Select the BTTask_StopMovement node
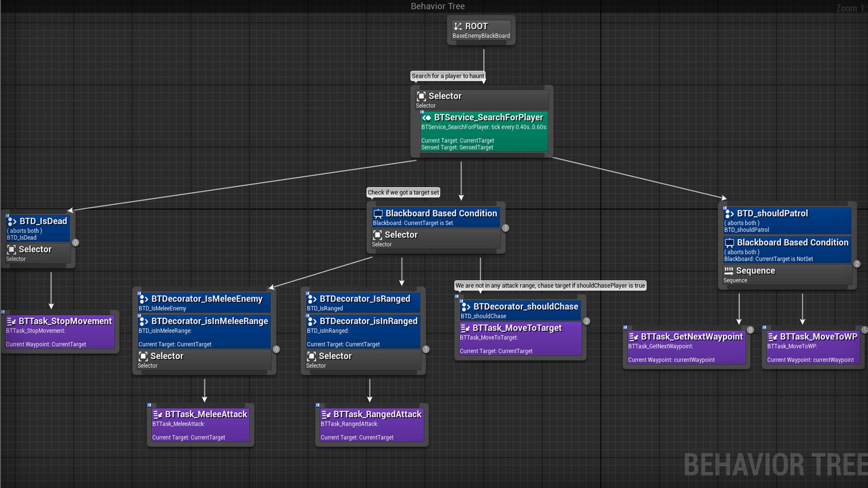868x488 pixels. (60, 321)
